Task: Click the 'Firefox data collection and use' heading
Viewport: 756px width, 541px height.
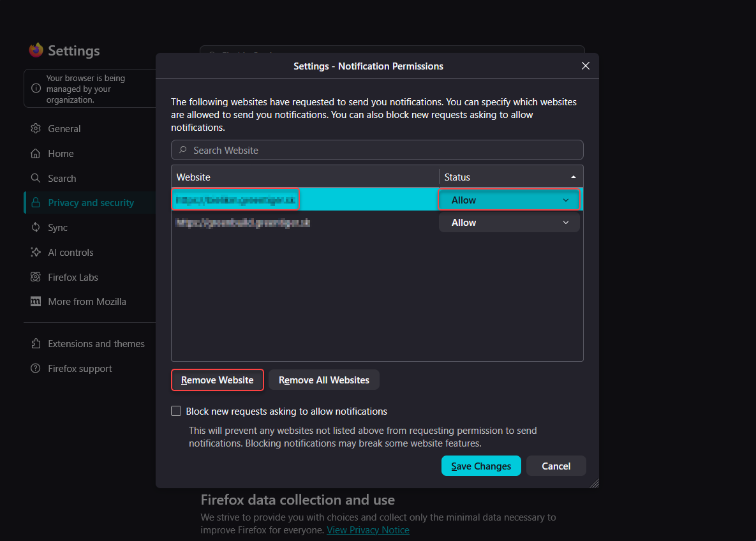Action: [297, 500]
